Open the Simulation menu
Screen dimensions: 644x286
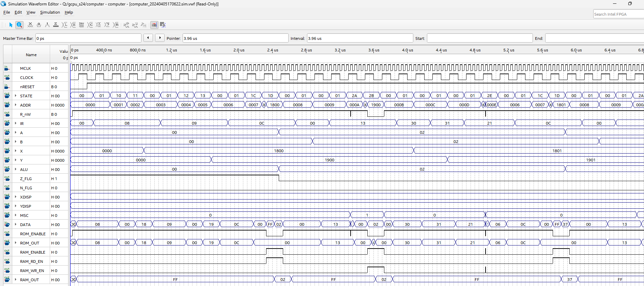(x=50, y=12)
